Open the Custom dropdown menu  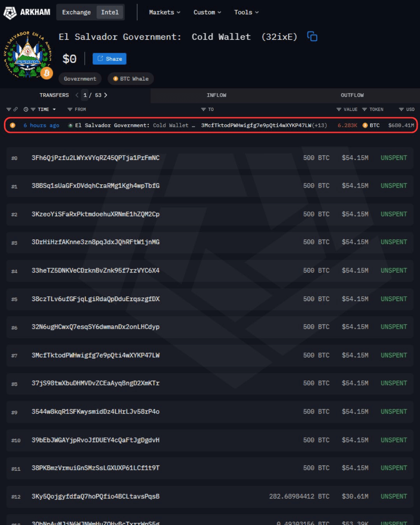point(207,12)
